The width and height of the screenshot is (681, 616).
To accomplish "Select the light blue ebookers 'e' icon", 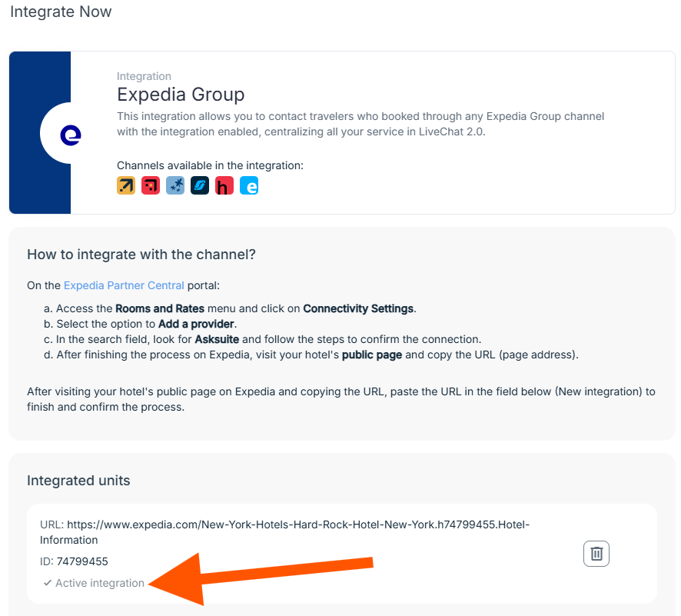I will tap(249, 185).
